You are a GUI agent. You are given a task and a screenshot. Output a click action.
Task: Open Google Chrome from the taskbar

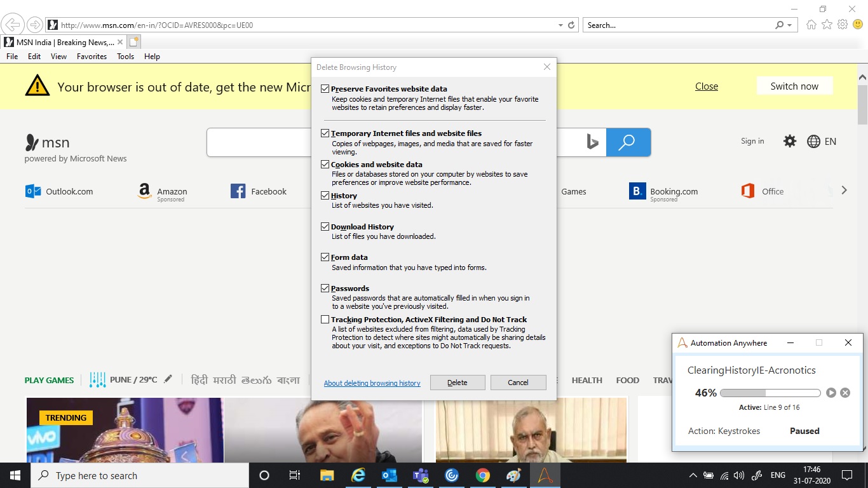483,475
